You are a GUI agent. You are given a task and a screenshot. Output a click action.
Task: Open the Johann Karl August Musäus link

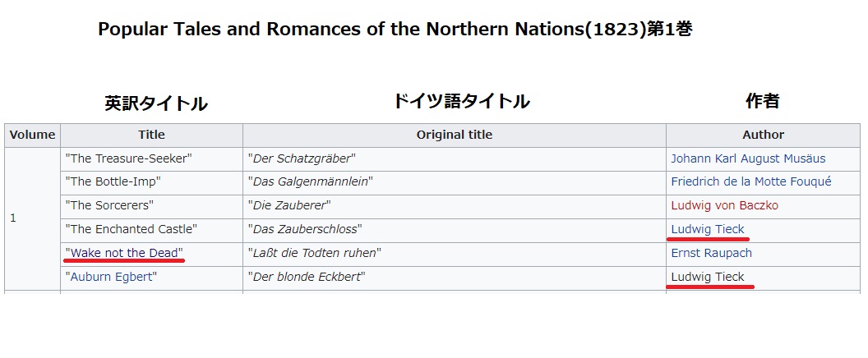(748, 158)
